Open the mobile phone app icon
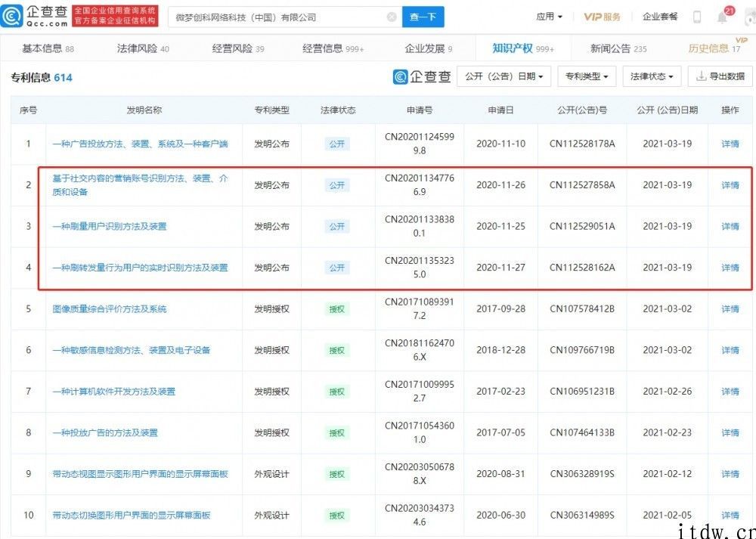Viewport: 756px width, 539px height. pyautogui.click(x=697, y=17)
